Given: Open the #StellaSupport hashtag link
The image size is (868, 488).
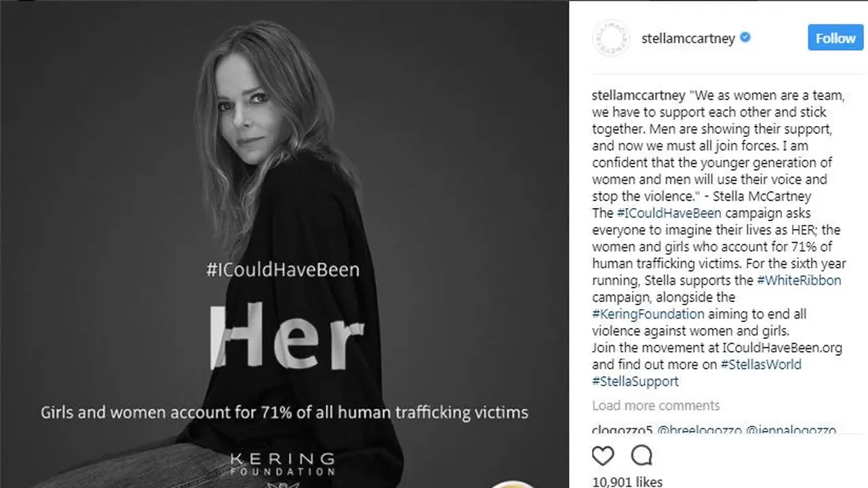Looking at the screenshot, I should click(x=635, y=382).
